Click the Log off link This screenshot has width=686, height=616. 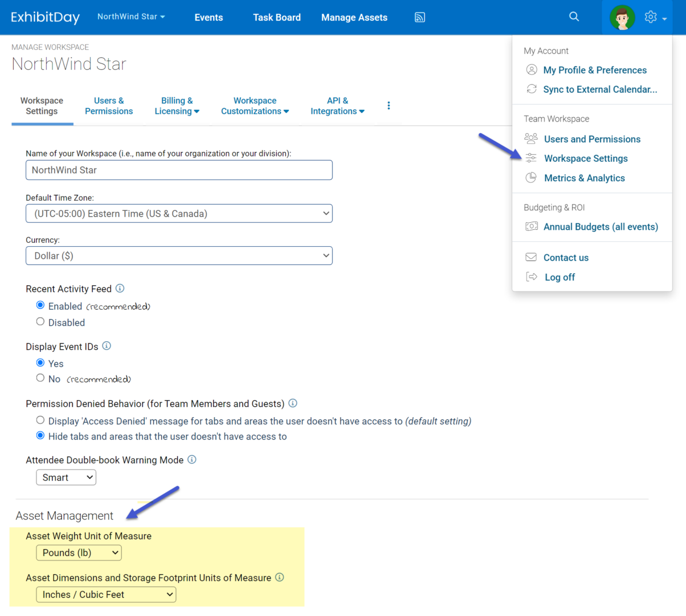point(560,277)
